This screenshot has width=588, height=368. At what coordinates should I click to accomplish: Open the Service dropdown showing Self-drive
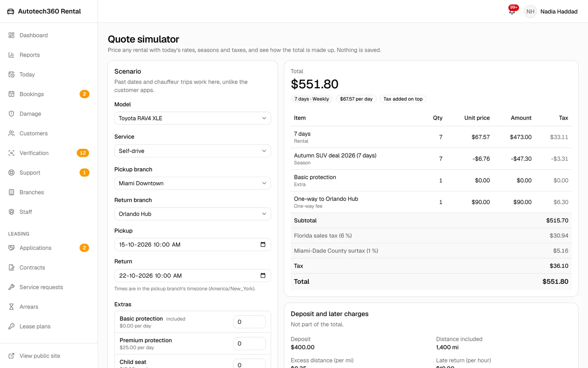(193, 151)
